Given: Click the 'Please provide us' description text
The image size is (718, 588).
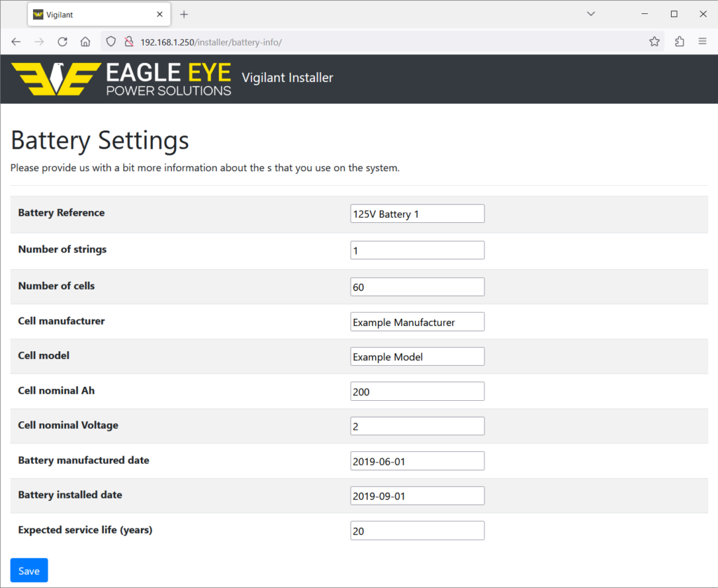Looking at the screenshot, I should (205, 168).
